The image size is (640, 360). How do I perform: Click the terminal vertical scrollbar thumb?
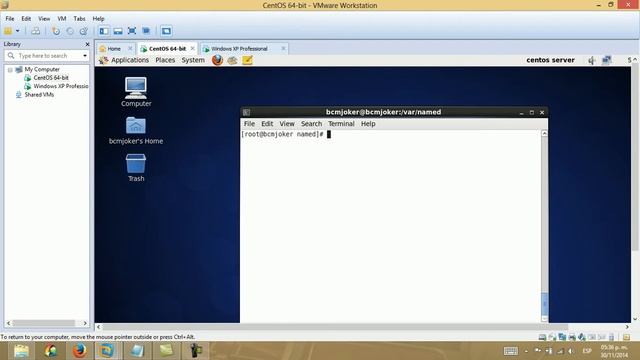544,304
